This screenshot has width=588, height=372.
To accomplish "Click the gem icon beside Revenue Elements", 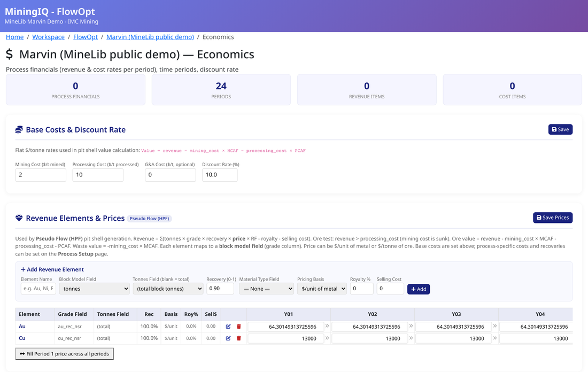I will point(19,218).
